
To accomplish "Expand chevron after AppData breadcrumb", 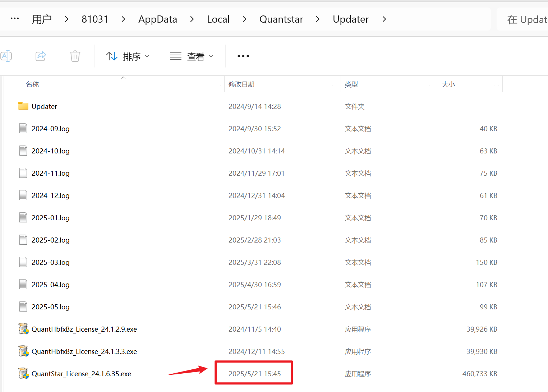I will 192,19.
